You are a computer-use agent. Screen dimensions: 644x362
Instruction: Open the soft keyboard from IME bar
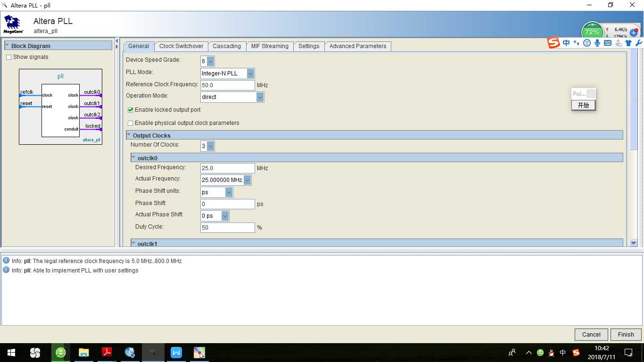click(x=608, y=43)
